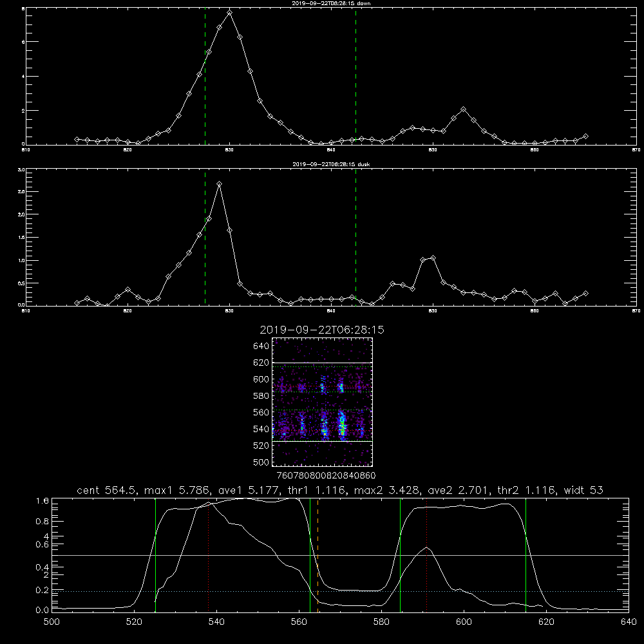Click the 500 tick label on the bottom x-axis
The height and width of the screenshot is (644, 644).
point(52,621)
